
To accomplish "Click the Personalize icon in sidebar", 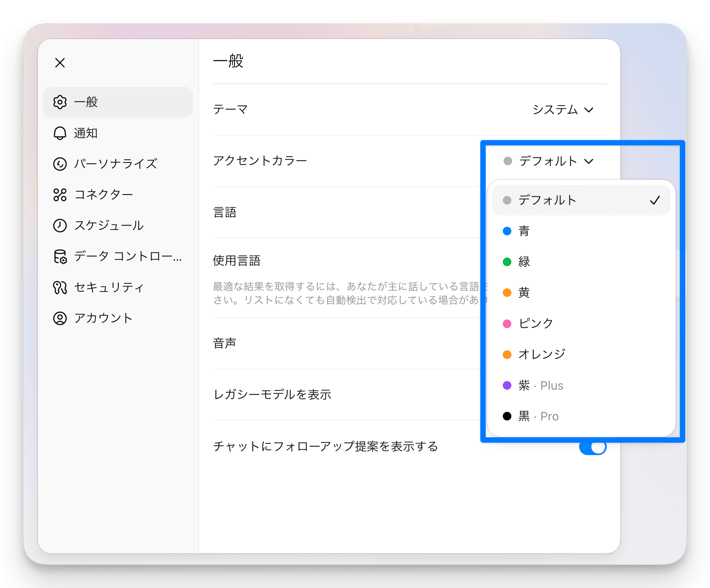I will coord(60,164).
